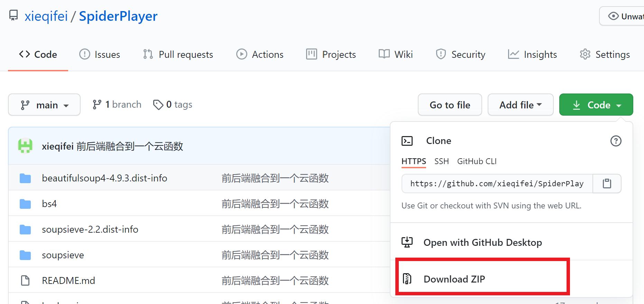View the 1 branch link
The image size is (644, 304).
pyautogui.click(x=117, y=105)
